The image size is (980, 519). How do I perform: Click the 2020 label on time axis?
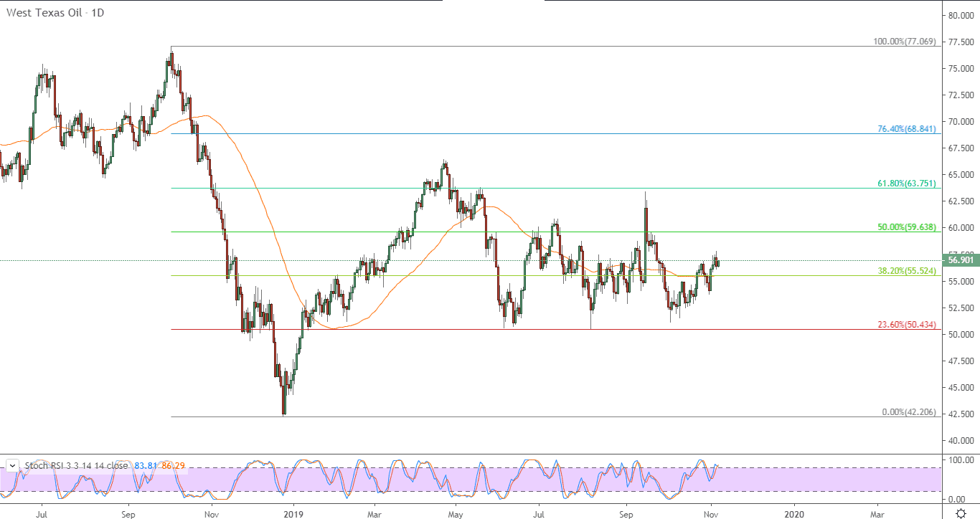(x=794, y=513)
